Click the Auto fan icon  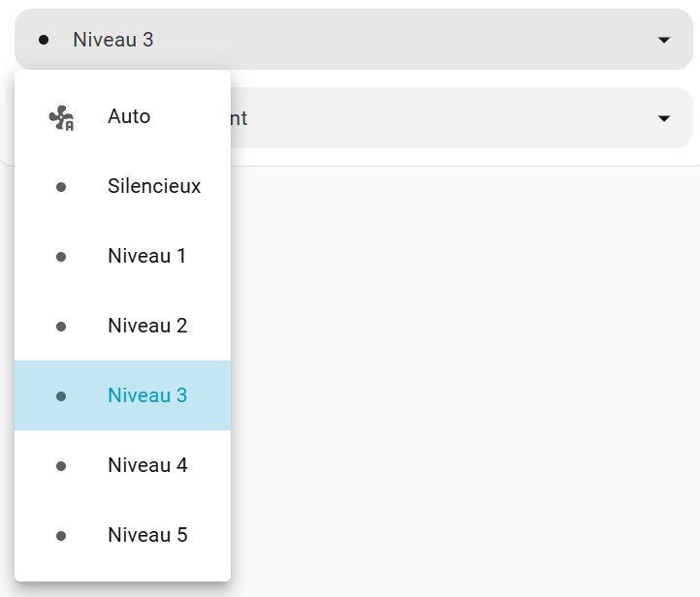click(x=61, y=117)
